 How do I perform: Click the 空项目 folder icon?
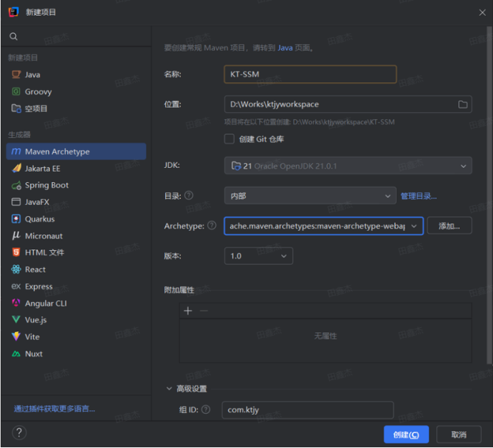point(16,109)
